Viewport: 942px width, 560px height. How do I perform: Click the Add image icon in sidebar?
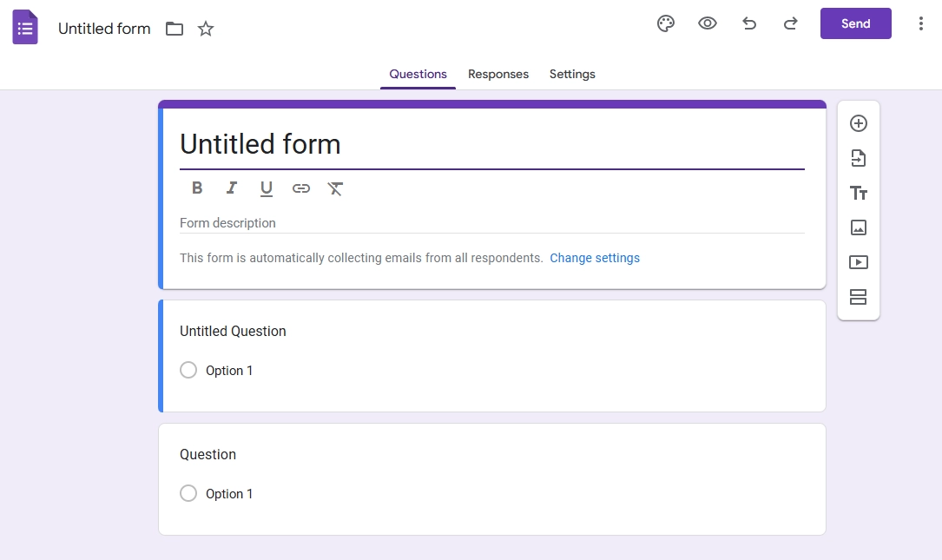pos(859,227)
